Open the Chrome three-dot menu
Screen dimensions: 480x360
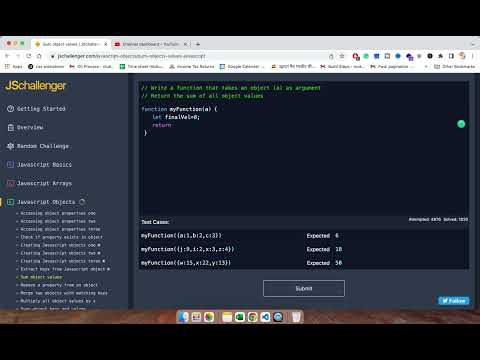473,56
